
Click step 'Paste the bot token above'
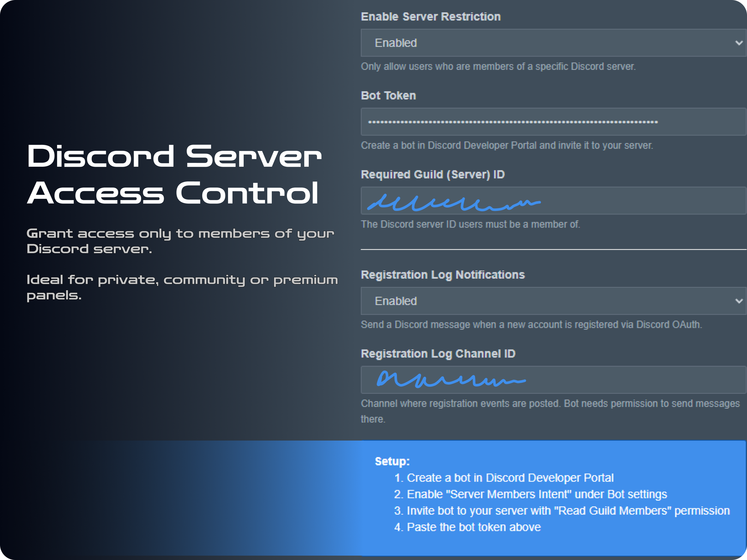(473, 527)
